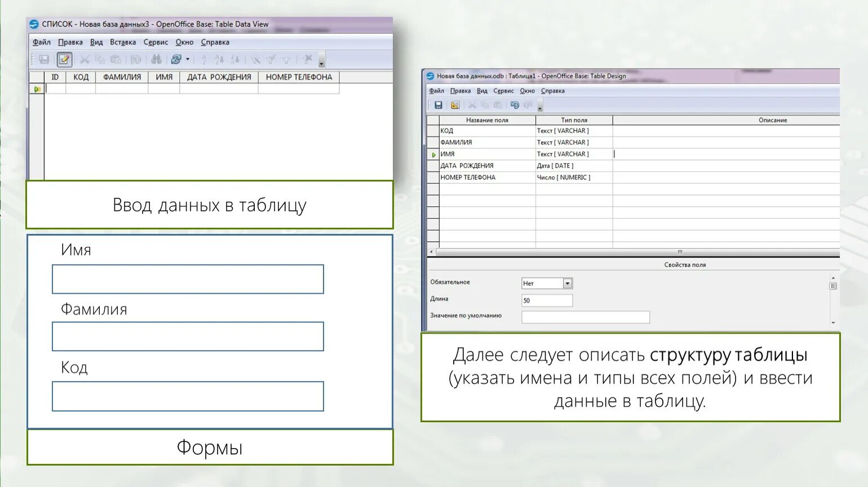Open Файл menu in Table Data View
868x487 pixels.
41,42
